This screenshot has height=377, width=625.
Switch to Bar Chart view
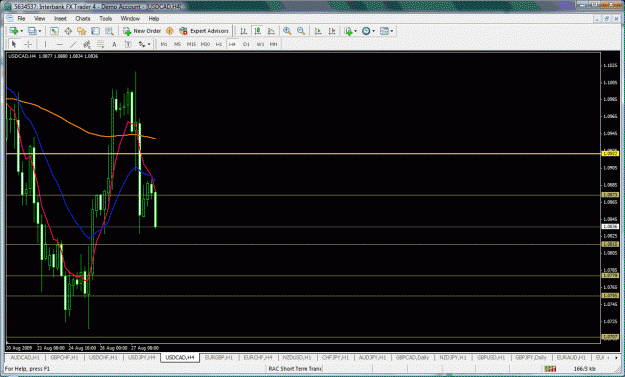click(x=244, y=31)
